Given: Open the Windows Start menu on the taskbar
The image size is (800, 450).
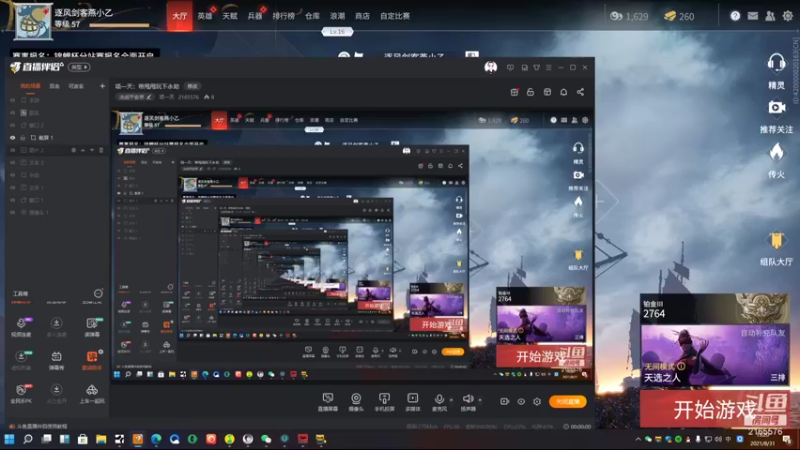Looking at the screenshot, I should pyautogui.click(x=9, y=439).
